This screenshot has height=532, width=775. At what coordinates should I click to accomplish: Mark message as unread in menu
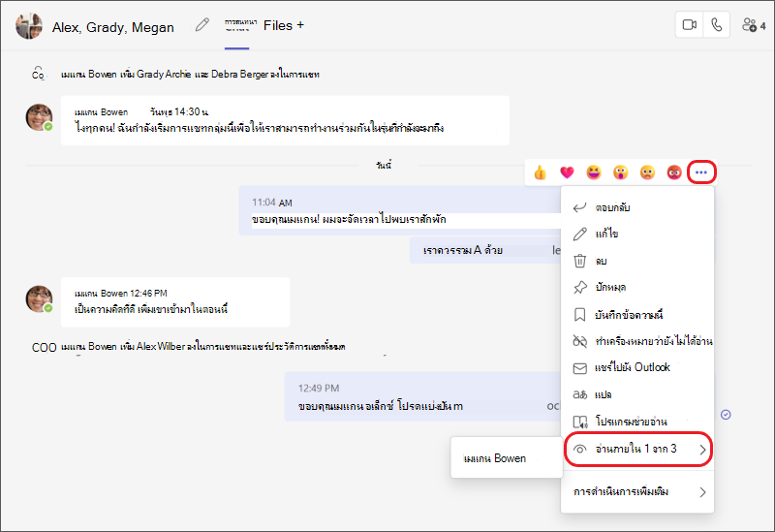pyautogui.click(x=637, y=341)
